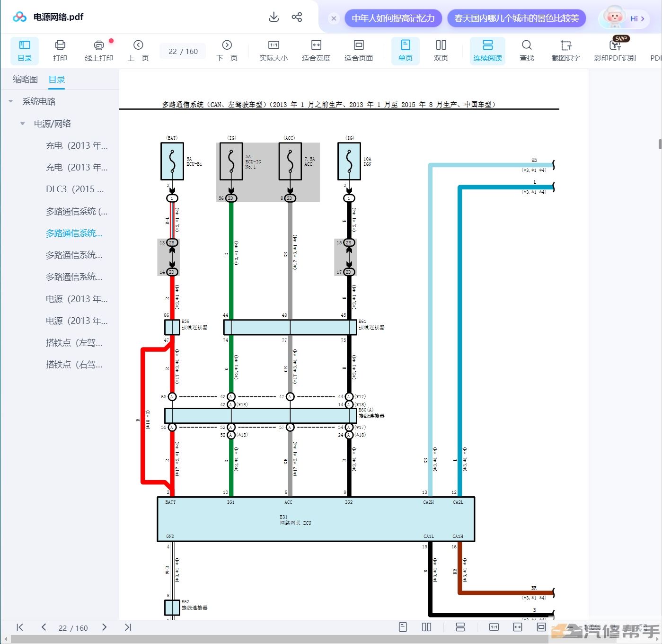
Task: Switch to 目录 outline tab
Action: [x=57, y=80]
